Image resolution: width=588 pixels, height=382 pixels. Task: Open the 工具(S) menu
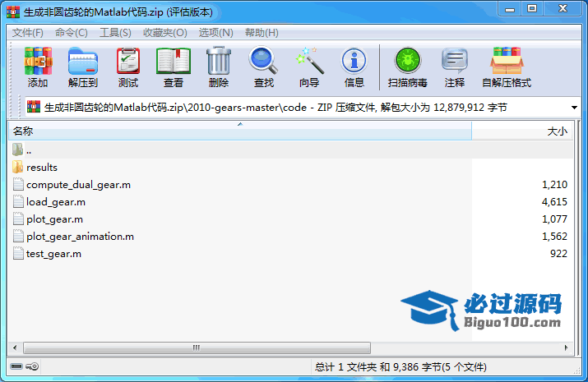[x=115, y=33]
